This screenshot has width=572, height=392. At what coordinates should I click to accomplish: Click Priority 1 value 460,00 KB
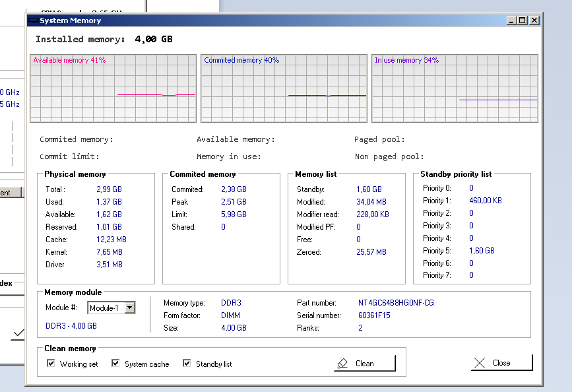point(486,201)
